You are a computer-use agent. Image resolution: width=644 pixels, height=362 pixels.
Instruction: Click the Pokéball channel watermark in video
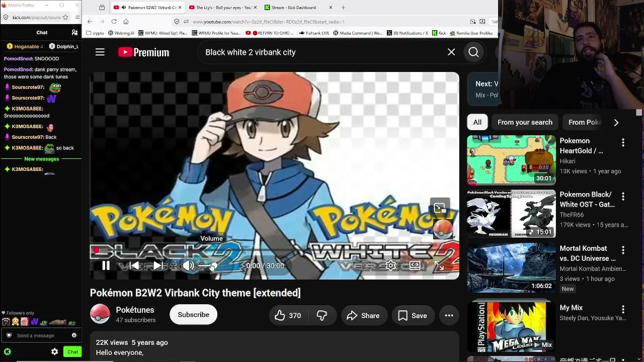443,229
